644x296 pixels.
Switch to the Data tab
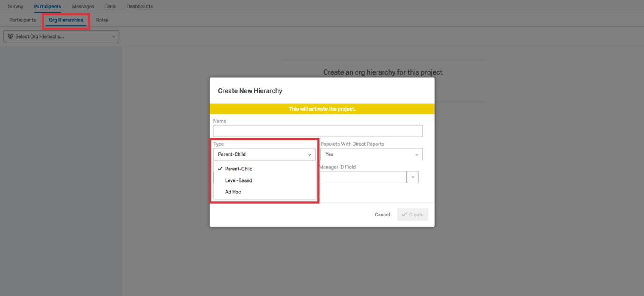pyautogui.click(x=110, y=6)
